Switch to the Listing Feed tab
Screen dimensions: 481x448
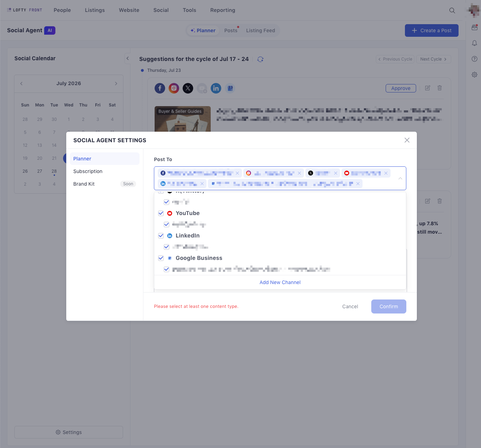point(260,30)
